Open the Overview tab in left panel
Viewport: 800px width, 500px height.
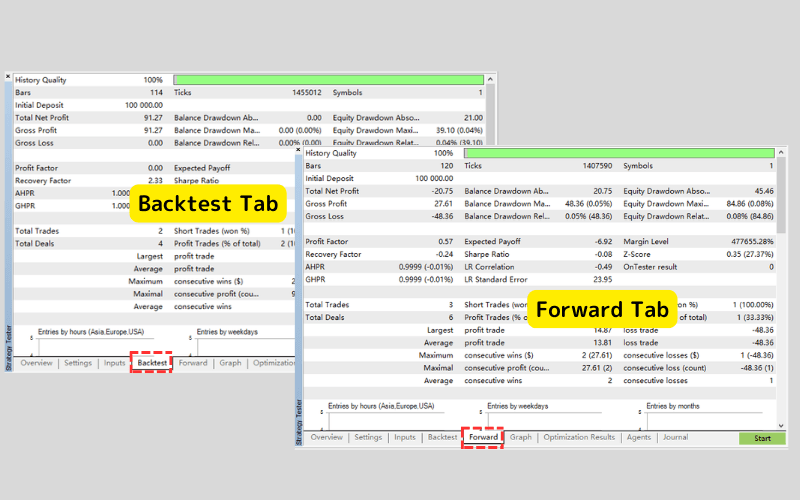[36, 363]
